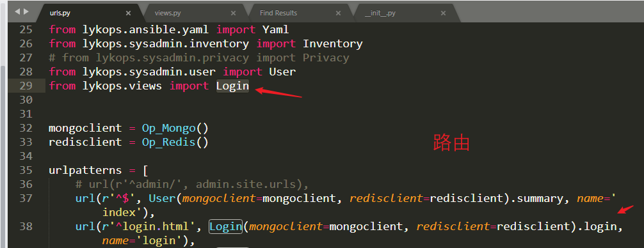This screenshot has height=248, width=644.
Task: Close the urls.py tab
Action: [128, 13]
